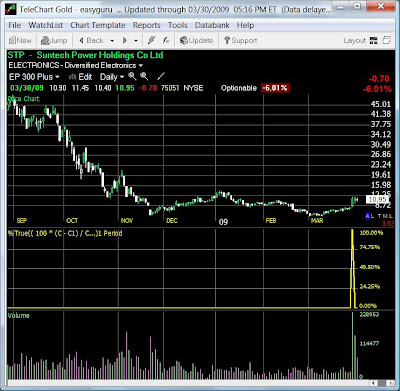This screenshot has width=400, height=391.
Task: Click the %True indicator pane label
Action: pos(65,233)
